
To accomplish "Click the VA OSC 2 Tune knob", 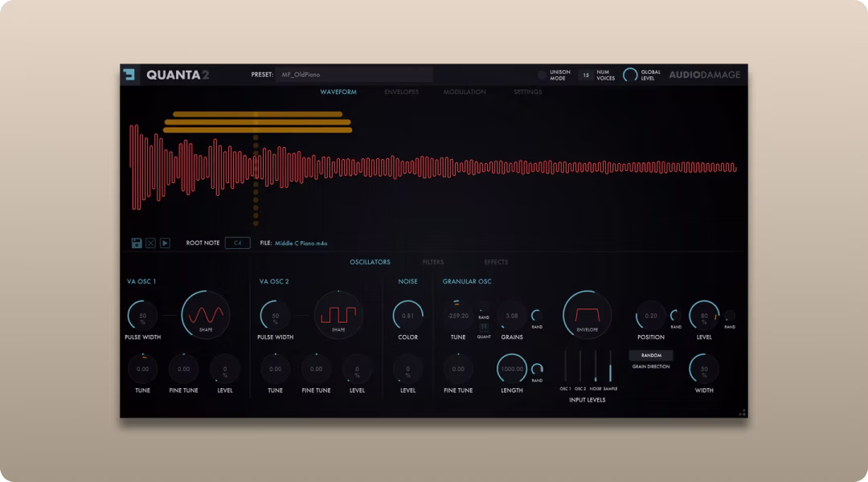I will pyautogui.click(x=275, y=369).
